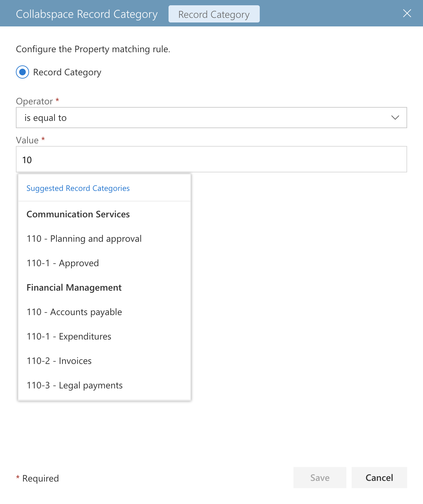
Task: Expand the Operator dropdown chevron
Action: pyautogui.click(x=395, y=118)
